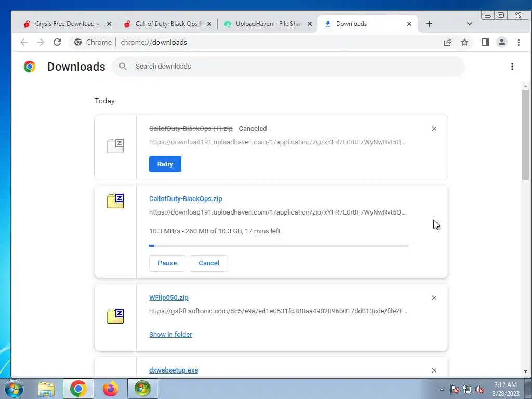The image size is (532, 399).
Task: Bookmark this page with the star icon
Action: coord(464,42)
